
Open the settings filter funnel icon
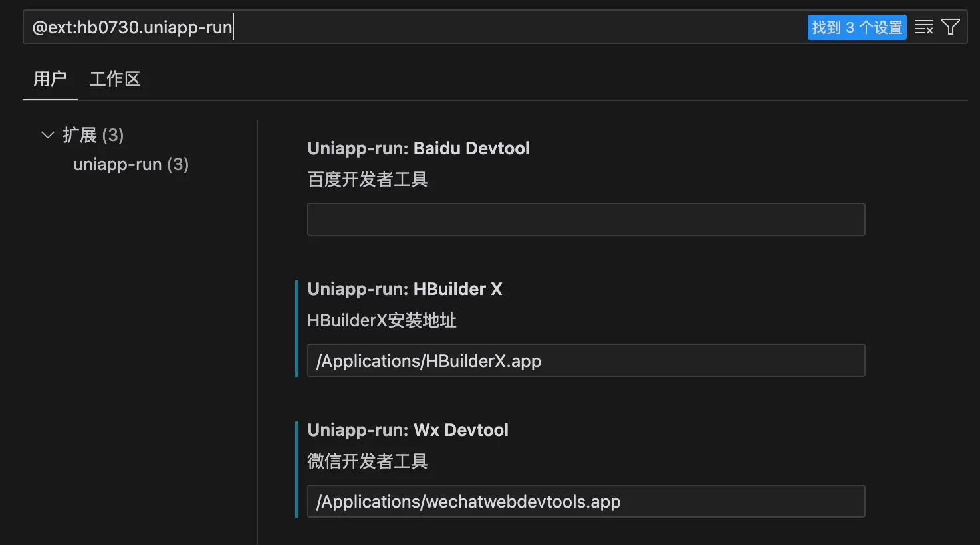[951, 27]
